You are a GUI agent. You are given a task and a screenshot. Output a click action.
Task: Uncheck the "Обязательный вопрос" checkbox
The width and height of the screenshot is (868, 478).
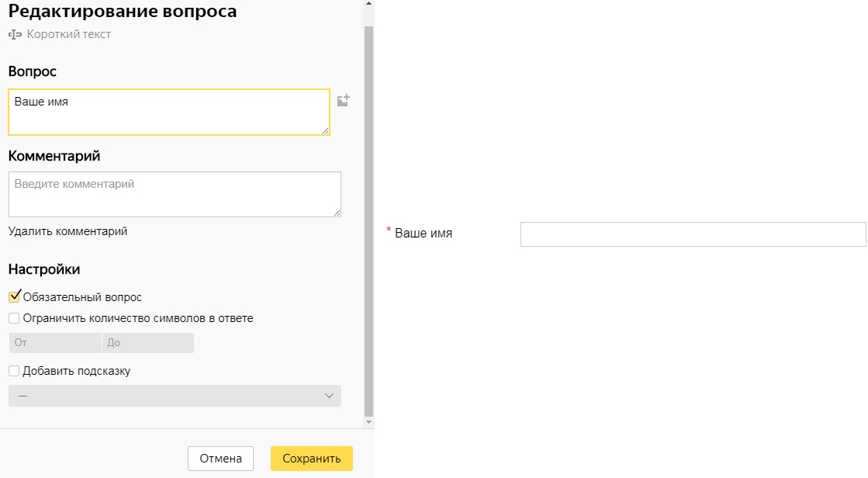point(14,296)
